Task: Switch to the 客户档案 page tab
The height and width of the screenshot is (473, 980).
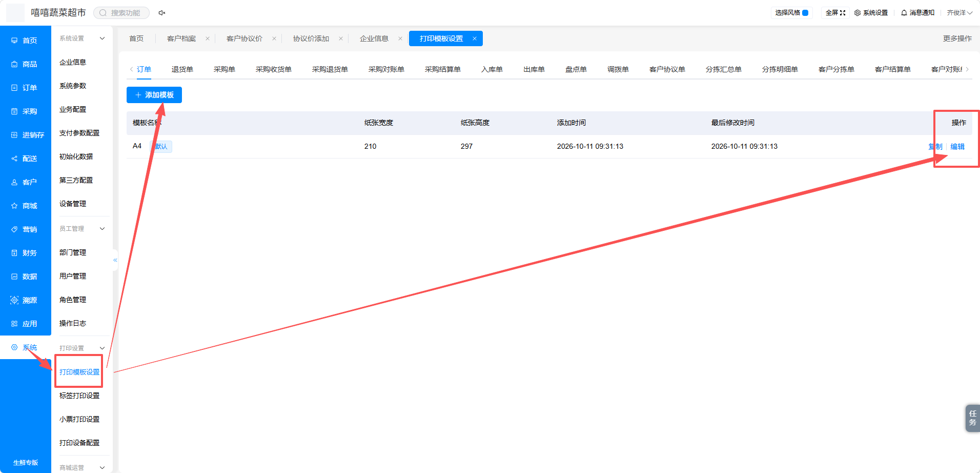Action: (x=181, y=38)
